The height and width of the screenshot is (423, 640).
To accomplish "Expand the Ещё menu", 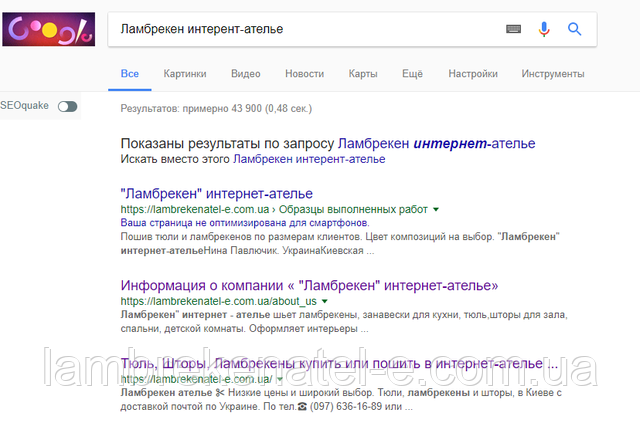I will 412,74.
